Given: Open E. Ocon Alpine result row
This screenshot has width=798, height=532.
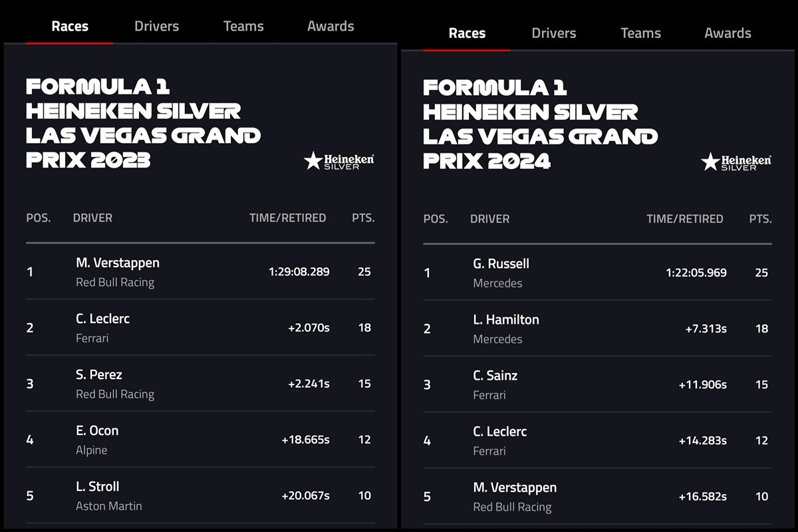Looking at the screenshot, I should click(x=199, y=439).
